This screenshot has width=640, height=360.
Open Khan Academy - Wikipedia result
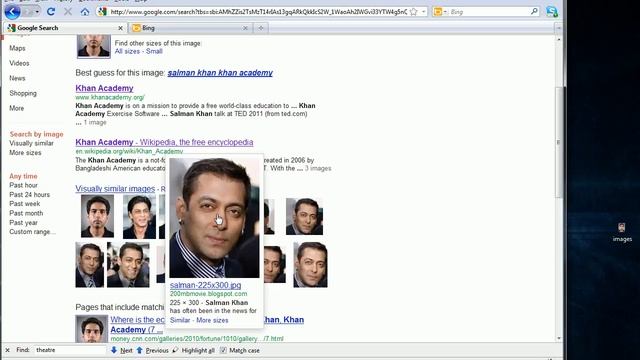[164, 142]
